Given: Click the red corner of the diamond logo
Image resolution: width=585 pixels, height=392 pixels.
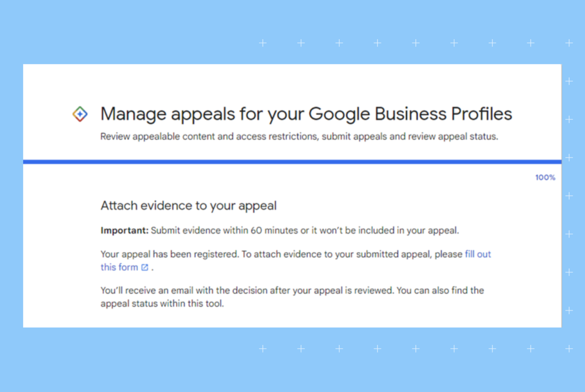Looking at the screenshot, I should [x=80, y=120].
